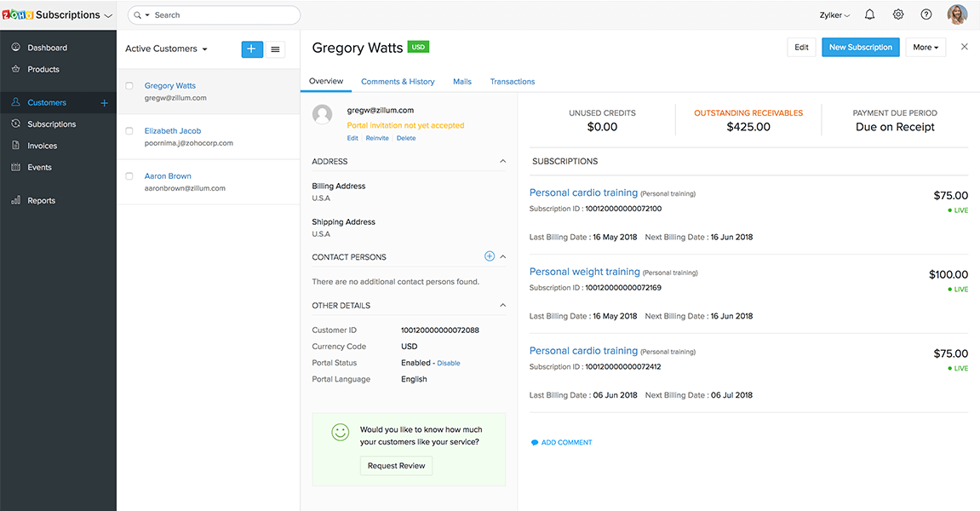This screenshot has height=511, width=980.
Task: Open the Dashboard from the sidebar
Action: pyautogui.click(x=46, y=47)
